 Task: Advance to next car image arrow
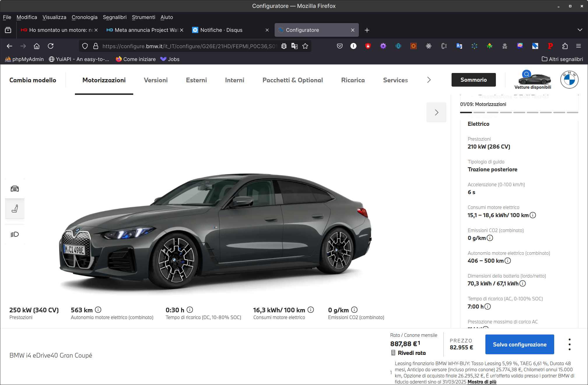tap(436, 112)
